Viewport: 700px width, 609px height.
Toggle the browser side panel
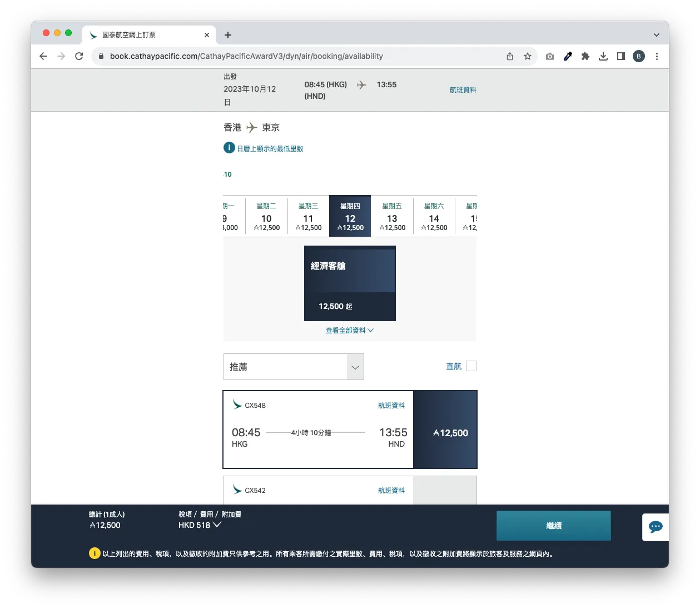[621, 56]
